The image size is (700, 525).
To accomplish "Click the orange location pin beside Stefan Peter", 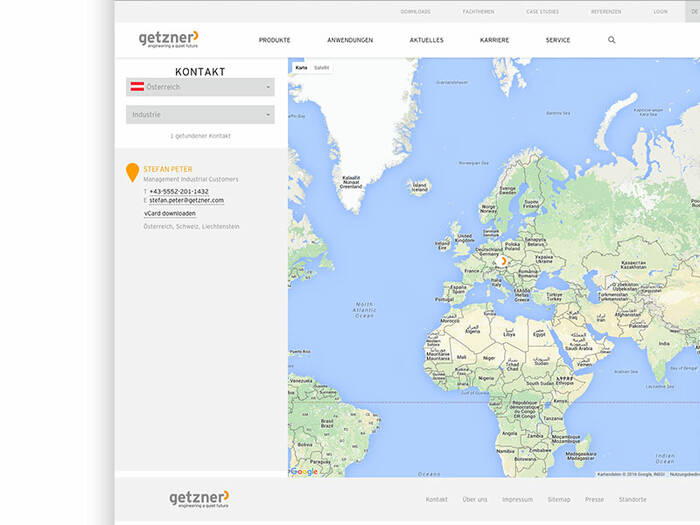I will coord(132,173).
